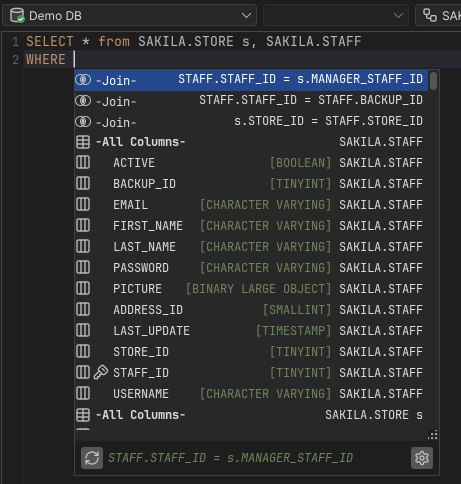Pick the EMAIL column suggestion
This screenshot has width=461, height=484.
[x=251, y=205]
